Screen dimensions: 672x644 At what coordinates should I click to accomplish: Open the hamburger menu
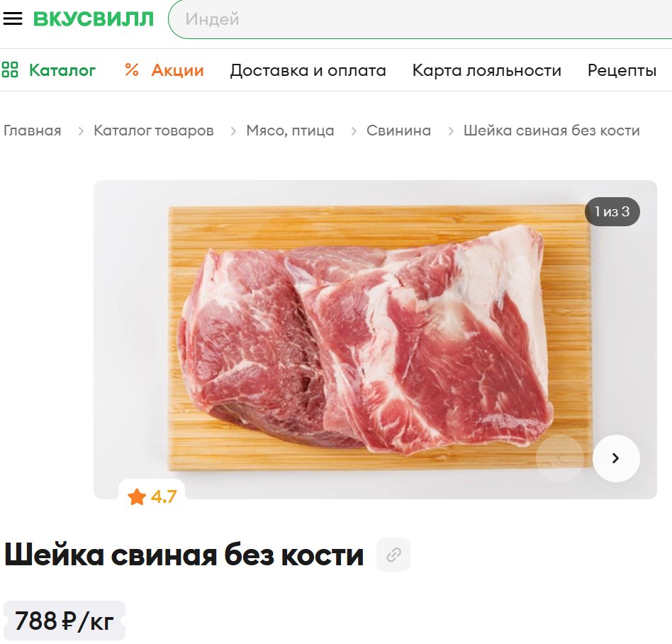(x=13, y=18)
